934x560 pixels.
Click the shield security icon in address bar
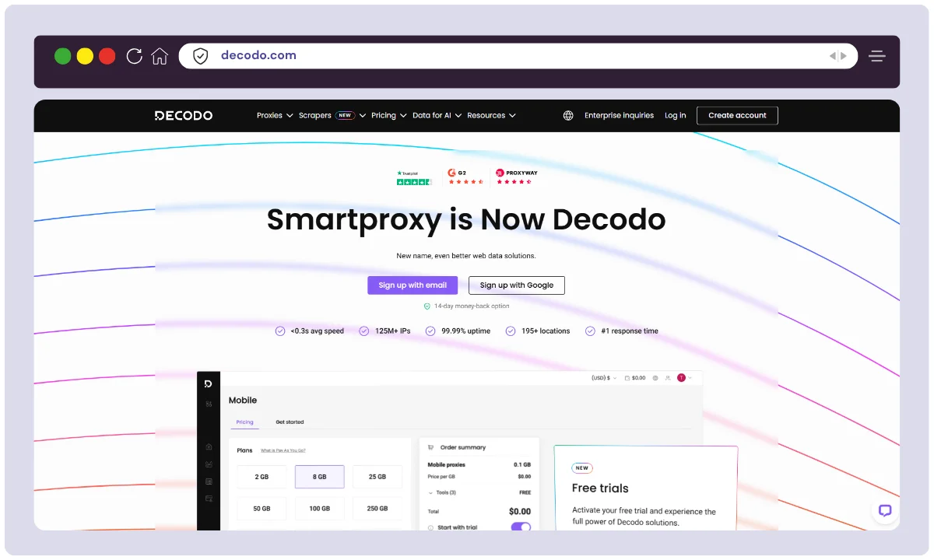[201, 56]
